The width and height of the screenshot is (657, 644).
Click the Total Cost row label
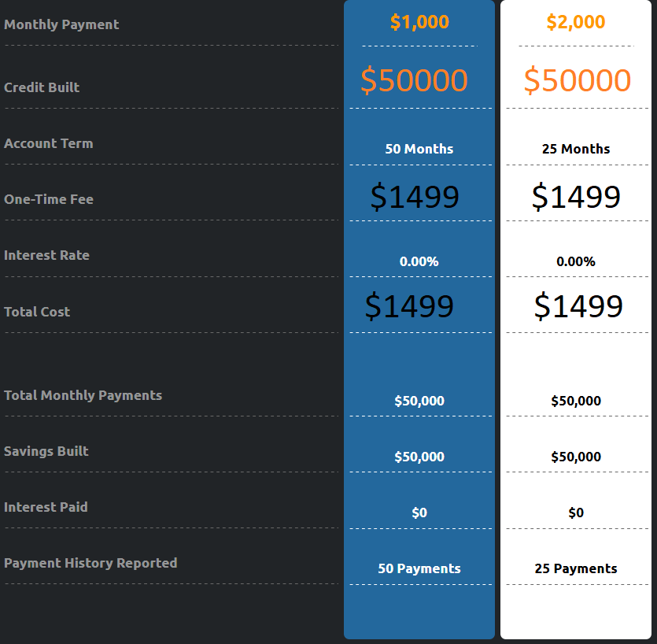point(37,312)
